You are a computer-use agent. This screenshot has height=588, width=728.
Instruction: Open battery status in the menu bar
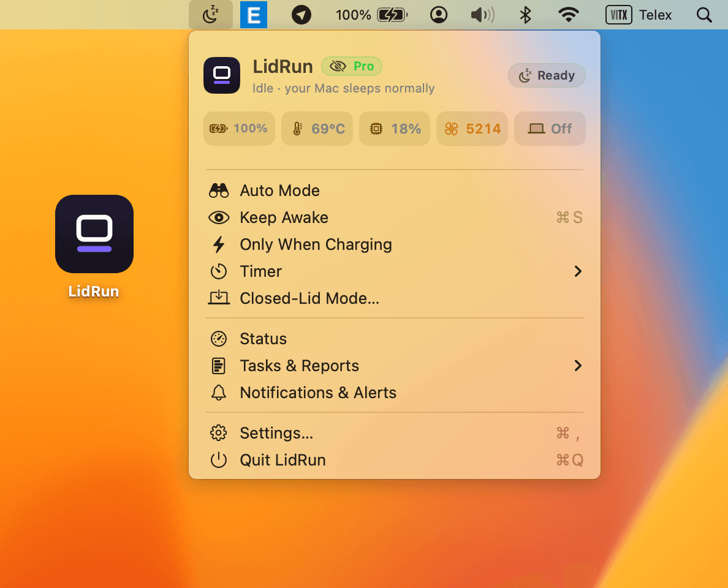371,15
